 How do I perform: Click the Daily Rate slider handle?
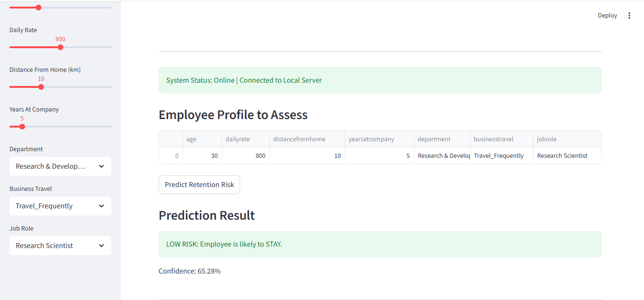click(x=60, y=47)
